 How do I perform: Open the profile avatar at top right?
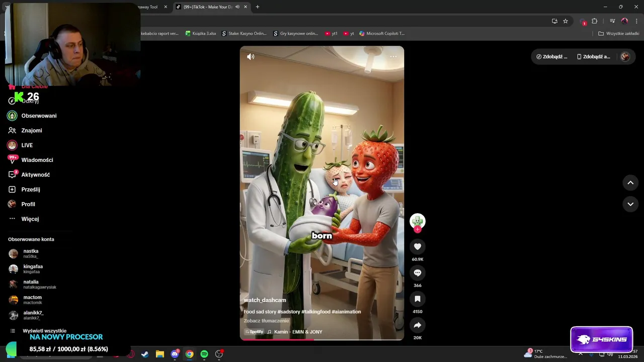click(x=625, y=57)
